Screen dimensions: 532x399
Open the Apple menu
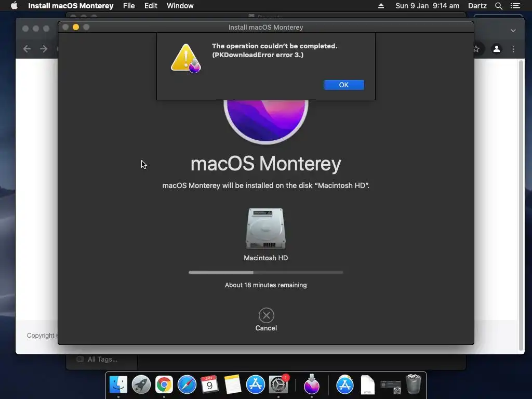pos(14,6)
